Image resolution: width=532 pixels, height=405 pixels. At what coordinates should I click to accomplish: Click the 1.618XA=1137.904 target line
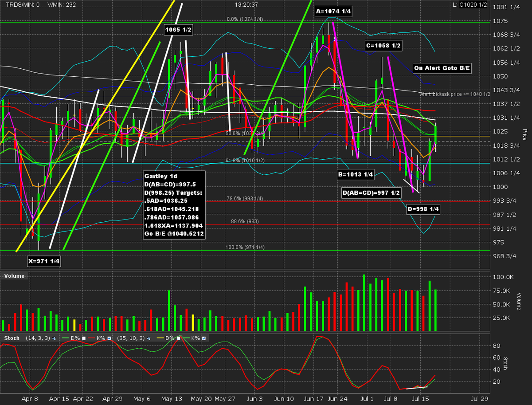(x=173, y=225)
